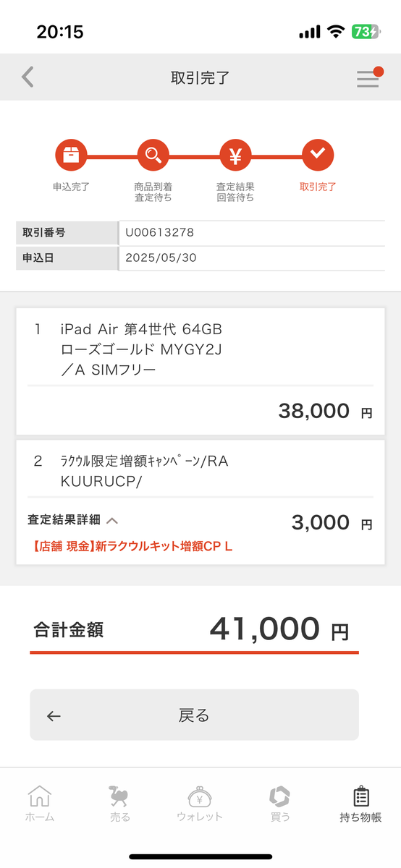Open the ウォレット purse tab
Viewport: 401px width, 868px height.
[x=200, y=804]
